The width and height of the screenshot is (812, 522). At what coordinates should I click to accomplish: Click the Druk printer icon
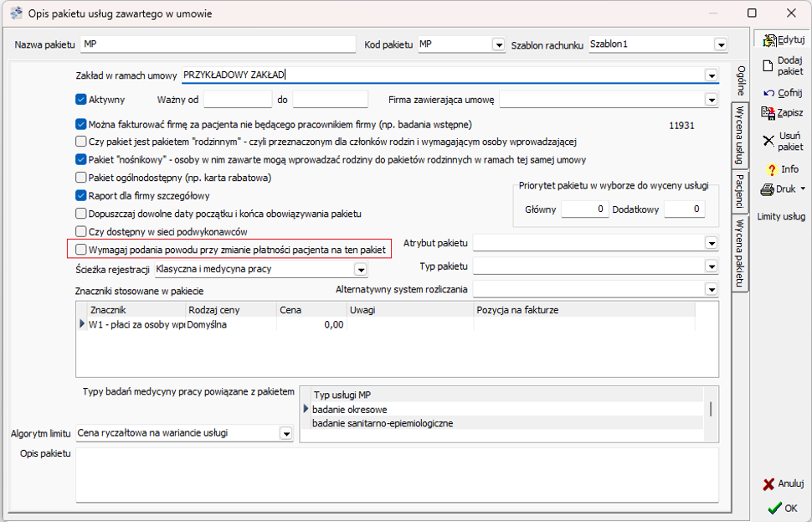tap(767, 189)
